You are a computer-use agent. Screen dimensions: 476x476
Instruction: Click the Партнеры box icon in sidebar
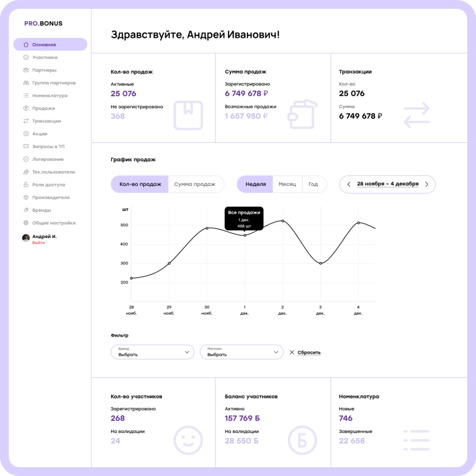26,70
